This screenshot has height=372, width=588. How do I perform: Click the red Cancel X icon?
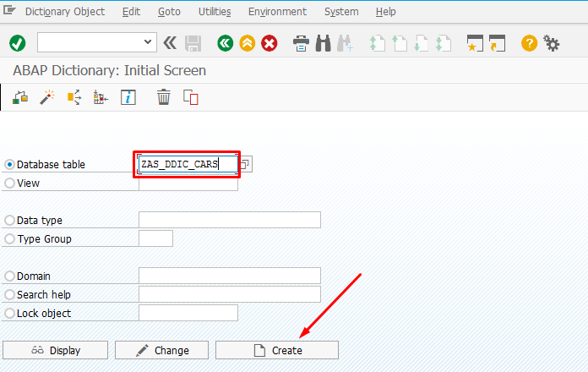pyautogui.click(x=269, y=43)
